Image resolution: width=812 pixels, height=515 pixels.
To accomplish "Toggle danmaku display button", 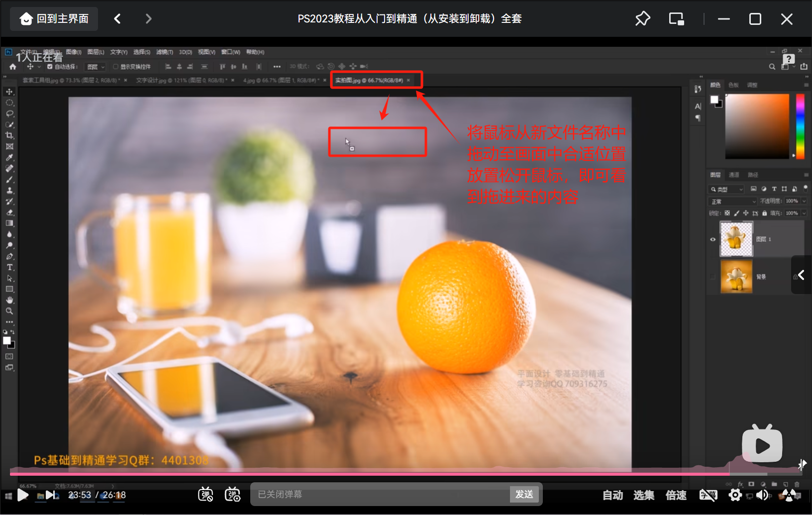I will 205,494.
